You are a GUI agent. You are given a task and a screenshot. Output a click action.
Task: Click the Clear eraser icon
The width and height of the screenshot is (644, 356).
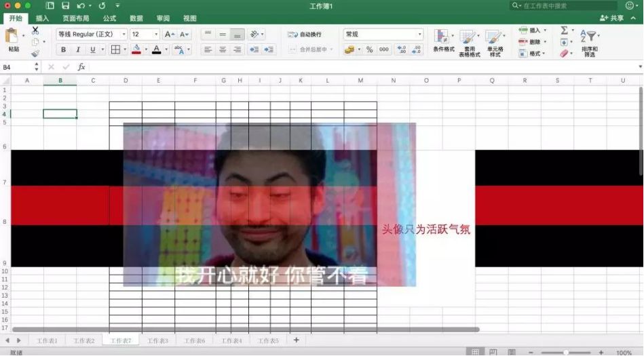tap(565, 54)
